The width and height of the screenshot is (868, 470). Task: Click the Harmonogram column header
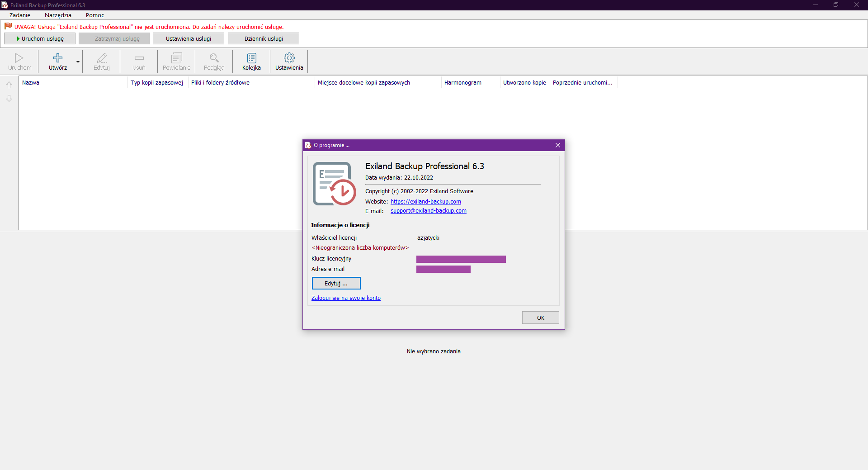tap(471, 83)
